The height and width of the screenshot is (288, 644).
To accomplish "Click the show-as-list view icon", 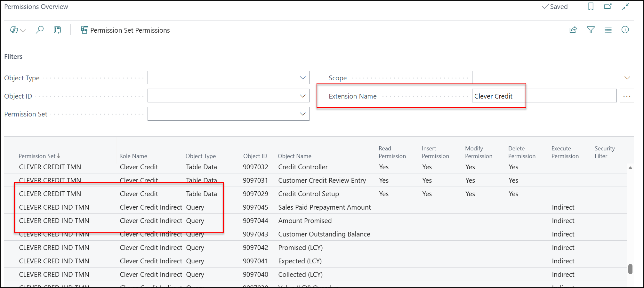I will pos(608,30).
